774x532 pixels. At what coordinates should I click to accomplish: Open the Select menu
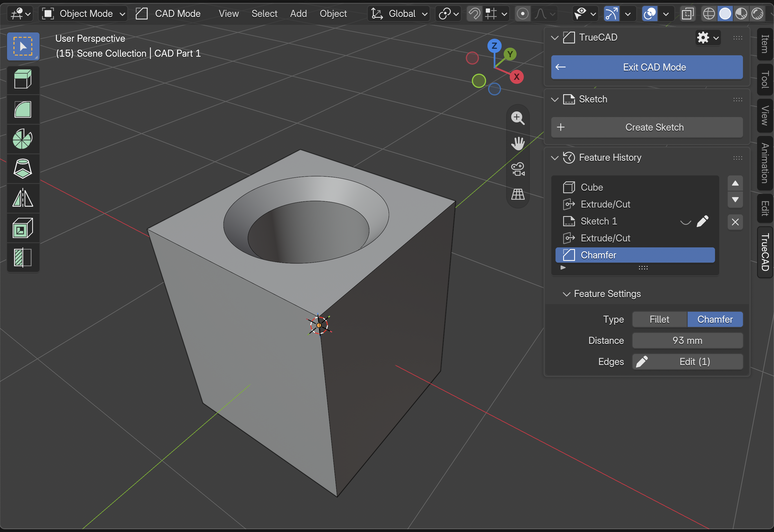(x=264, y=14)
